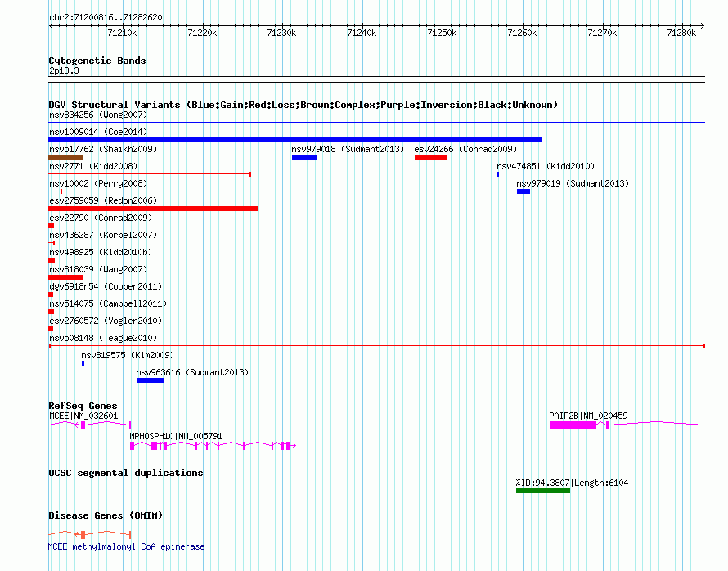Click the nsv2771 (Kidd2008) label
Image resolution: width=728 pixels, height=571 pixels.
(x=93, y=166)
